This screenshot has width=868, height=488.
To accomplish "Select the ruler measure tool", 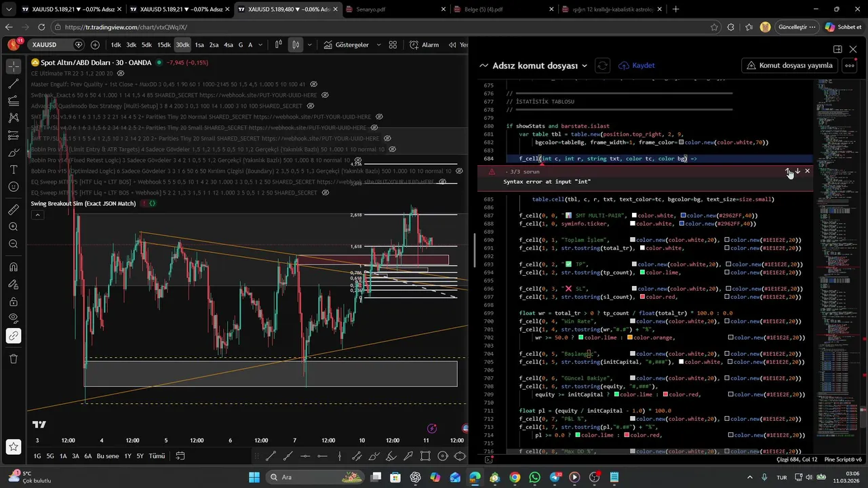I will click(14, 209).
